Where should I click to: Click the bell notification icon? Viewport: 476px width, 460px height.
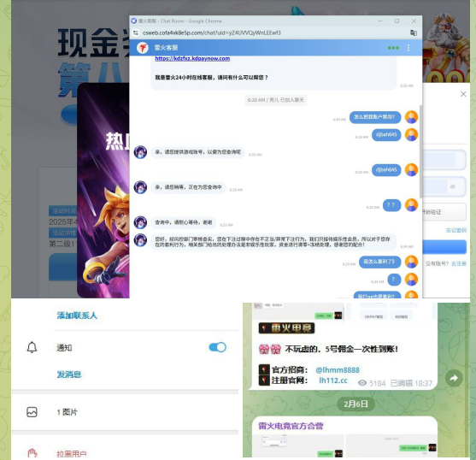[x=32, y=347]
